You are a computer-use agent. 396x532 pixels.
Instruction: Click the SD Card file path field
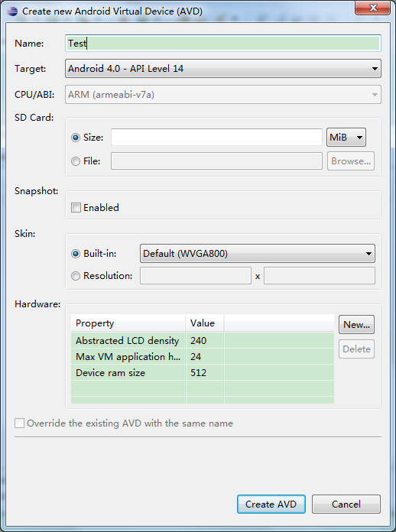click(x=216, y=161)
